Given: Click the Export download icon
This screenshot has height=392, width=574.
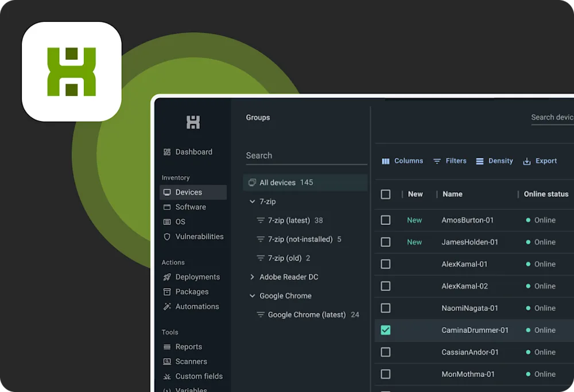Looking at the screenshot, I should tap(526, 161).
